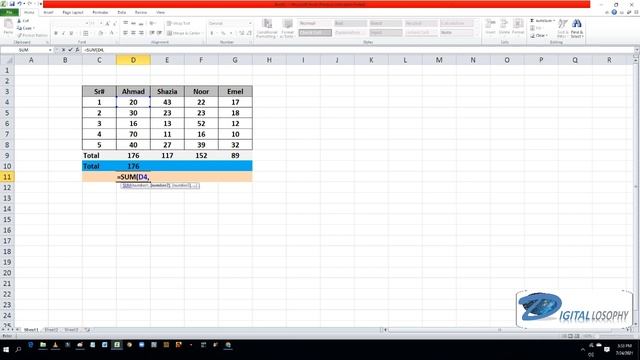Open the File tab
This screenshot has height=360, width=640.
click(x=9, y=13)
